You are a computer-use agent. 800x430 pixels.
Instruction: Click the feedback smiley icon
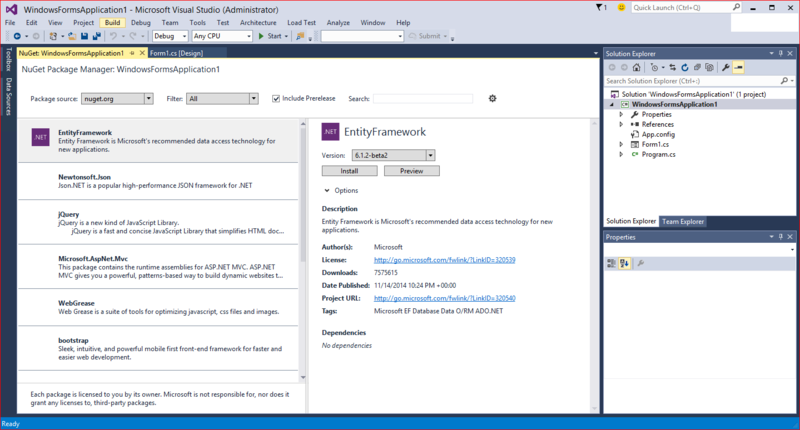click(621, 8)
